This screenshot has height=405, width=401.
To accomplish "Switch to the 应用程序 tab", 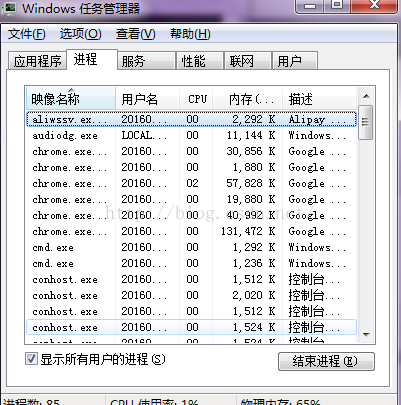I will click(37, 61).
